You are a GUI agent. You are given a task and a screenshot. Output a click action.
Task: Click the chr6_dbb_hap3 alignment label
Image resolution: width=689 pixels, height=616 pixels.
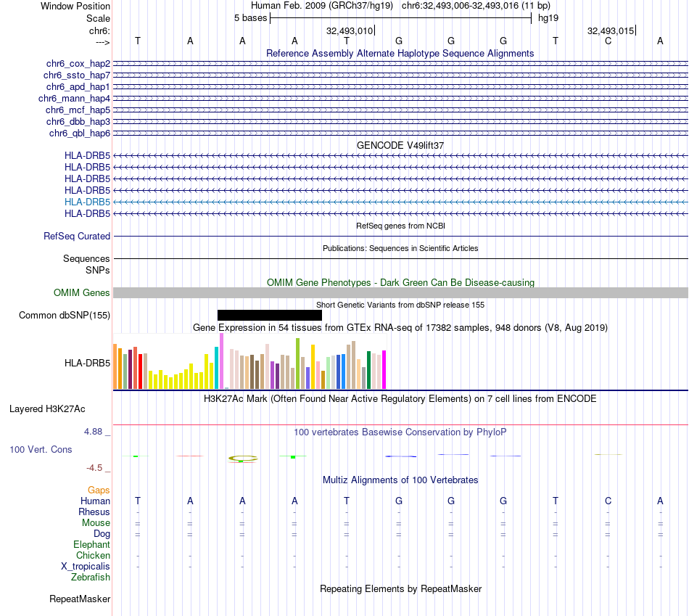78,121
